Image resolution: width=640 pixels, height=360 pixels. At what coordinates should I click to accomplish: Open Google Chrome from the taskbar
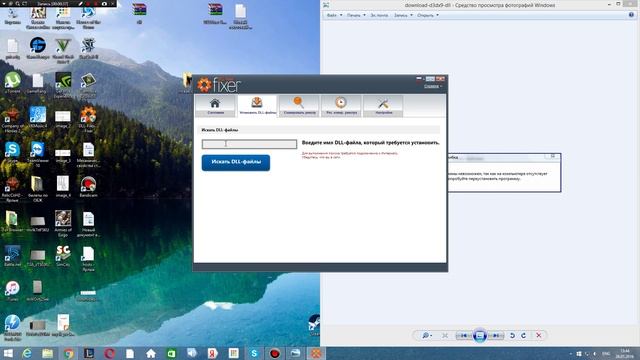[69, 353]
